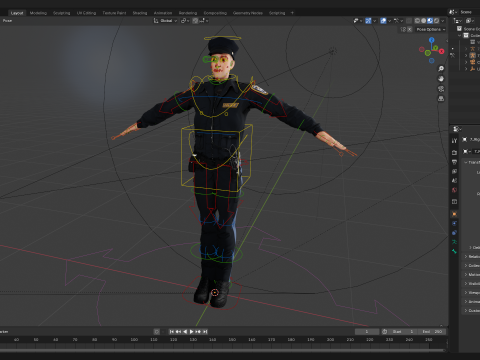This screenshot has width=480, height=360.
Task: Open the Compositing workspace tab
Action: coord(215,13)
